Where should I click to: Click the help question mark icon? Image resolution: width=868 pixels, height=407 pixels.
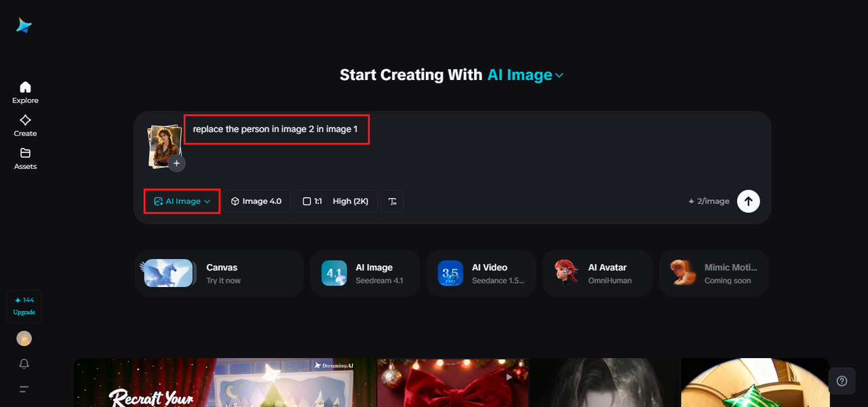point(842,381)
